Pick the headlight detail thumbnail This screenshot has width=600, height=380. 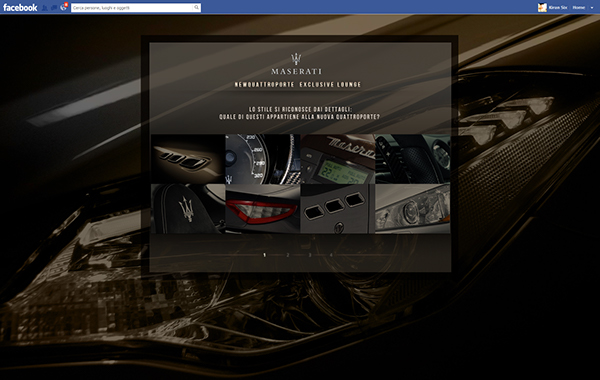412,209
